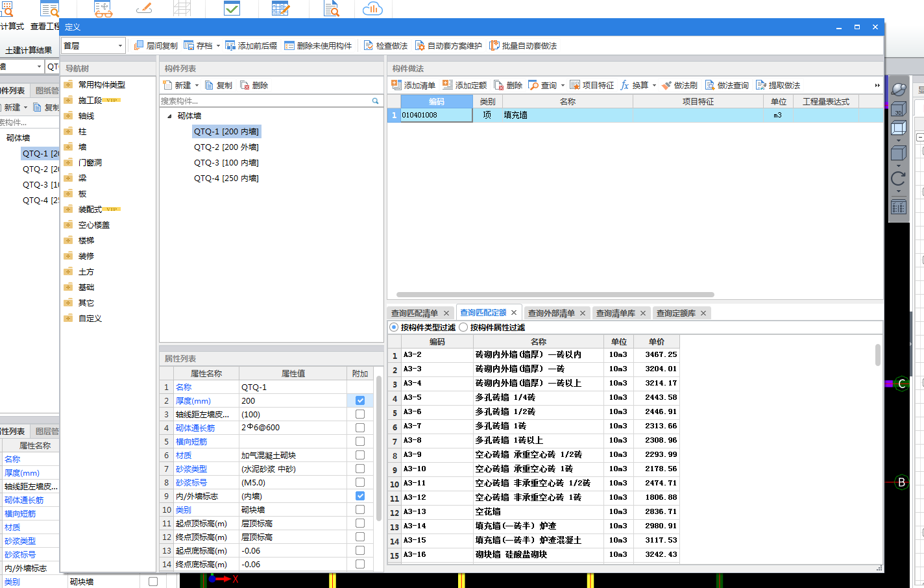The width and height of the screenshot is (924, 588).
Task: Switch to 查询定额库 tab
Action: (x=675, y=313)
